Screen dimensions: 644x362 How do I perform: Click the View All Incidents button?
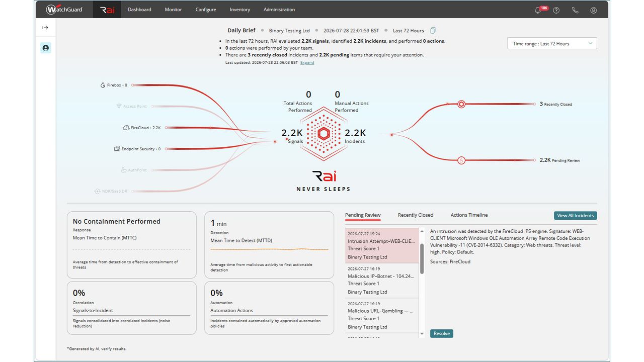coord(576,216)
